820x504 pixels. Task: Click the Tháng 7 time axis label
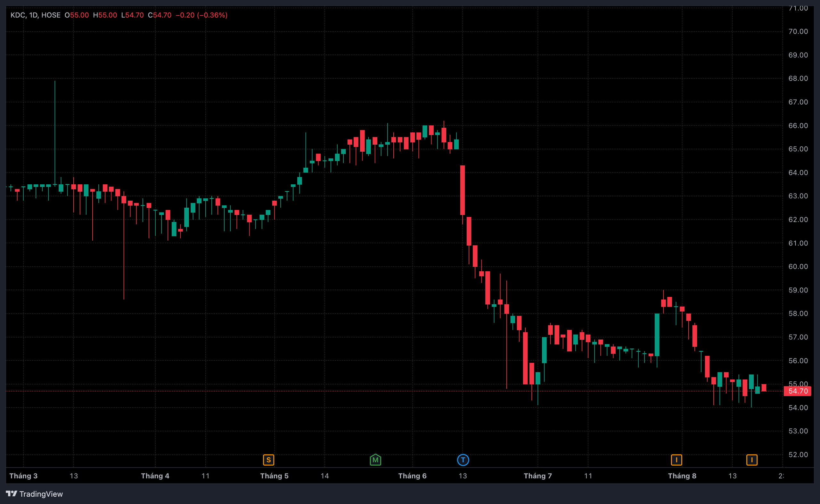click(x=538, y=476)
